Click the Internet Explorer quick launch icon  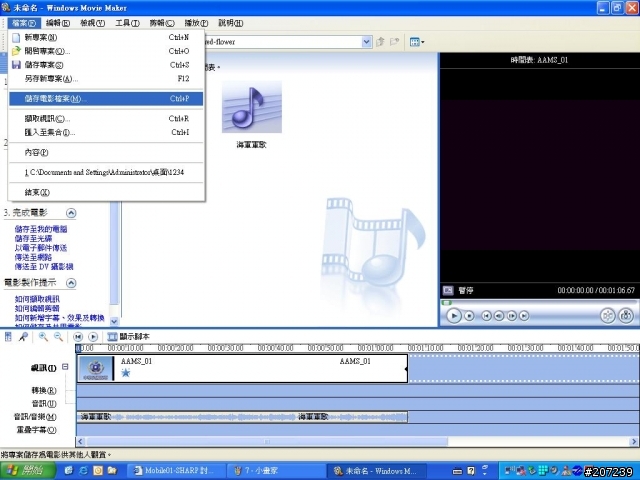83,471
